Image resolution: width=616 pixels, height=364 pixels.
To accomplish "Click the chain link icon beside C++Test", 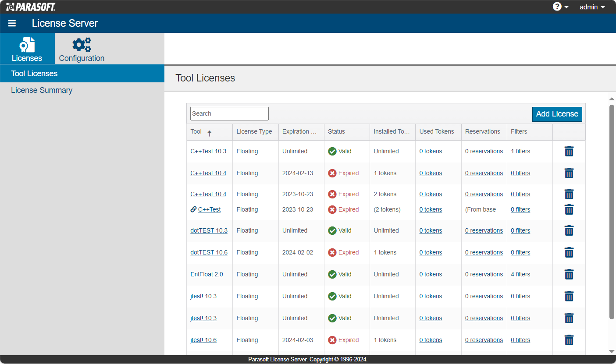I will [193, 209].
